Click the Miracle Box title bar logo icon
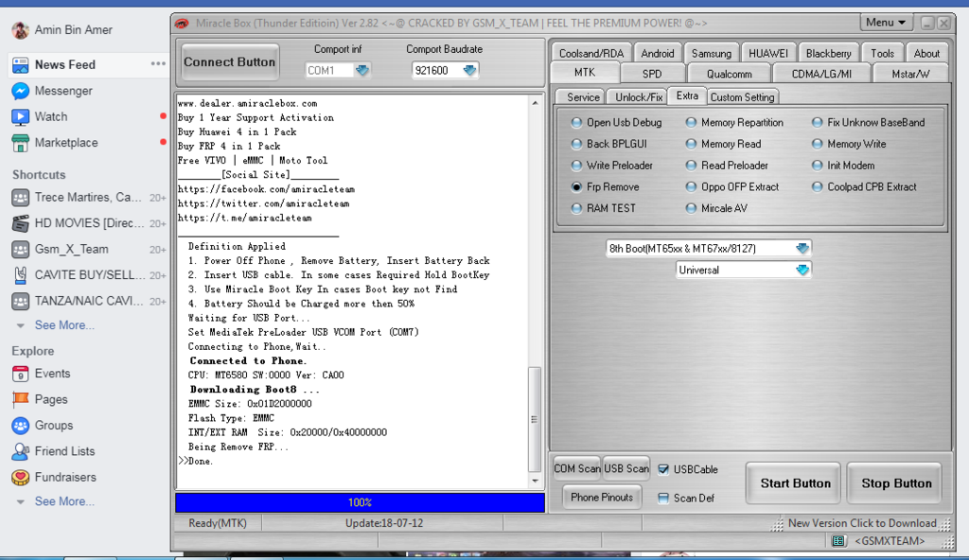This screenshot has width=969, height=560. (182, 24)
